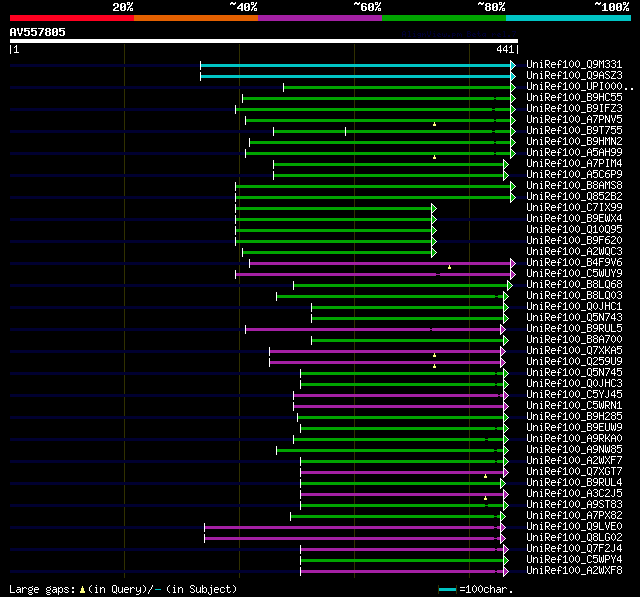Click the Large gaps legend text
This screenshot has height=597, width=640.
point(123,589)
